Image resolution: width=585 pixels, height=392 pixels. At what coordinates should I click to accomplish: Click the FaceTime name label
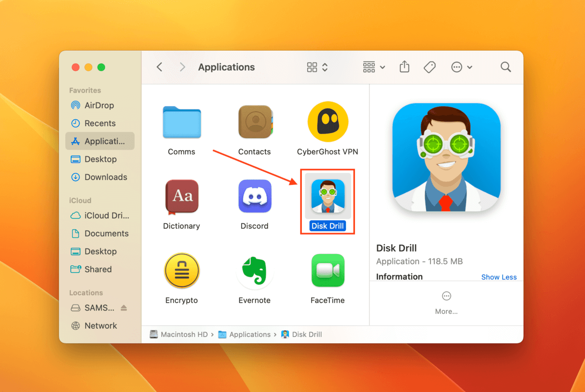[328, 300]
